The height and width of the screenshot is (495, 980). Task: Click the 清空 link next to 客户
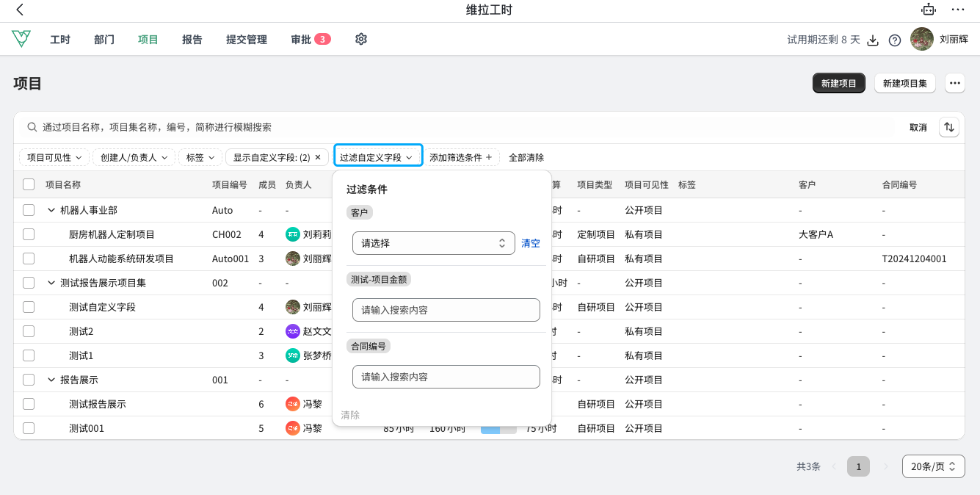[x=531, y=243]
